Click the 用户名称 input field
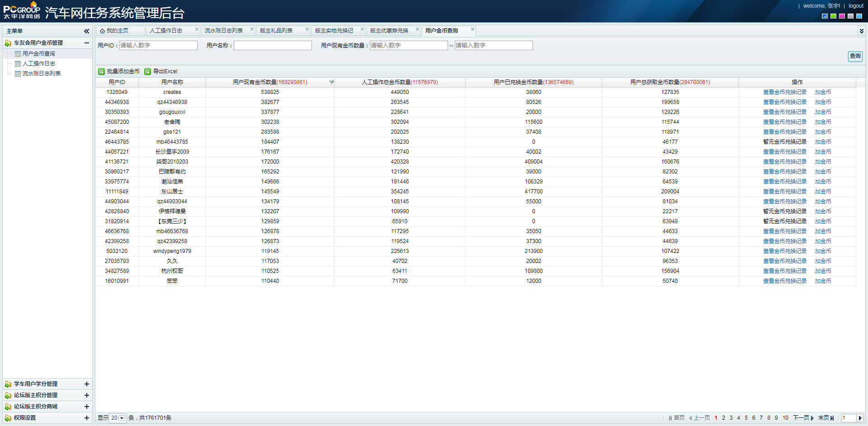868x426 pixels. (x=273, y=45)
